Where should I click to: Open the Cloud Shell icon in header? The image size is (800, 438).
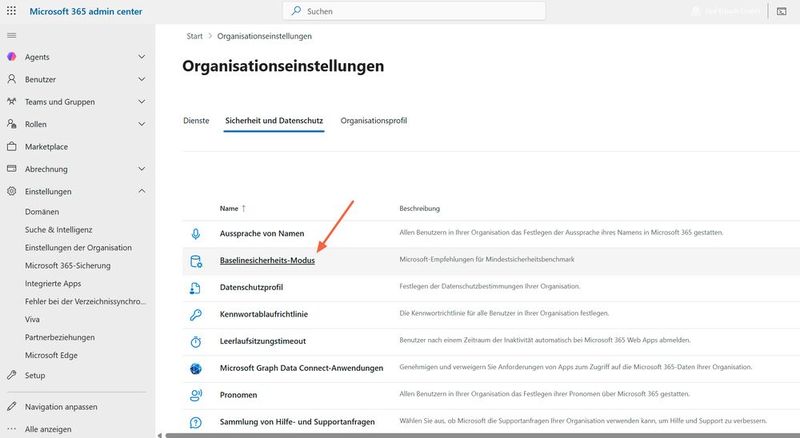pyautogui.click(x=782, y=11)
